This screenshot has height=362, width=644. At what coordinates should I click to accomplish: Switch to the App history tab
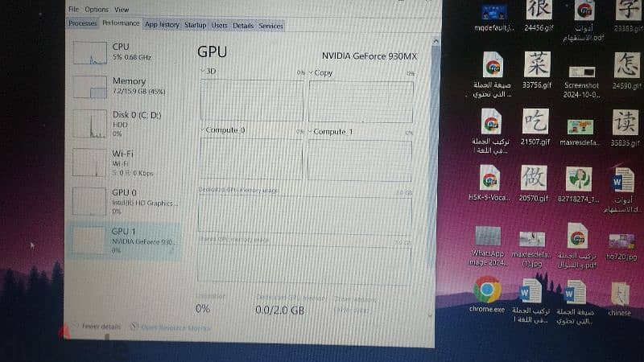point(163,25)
